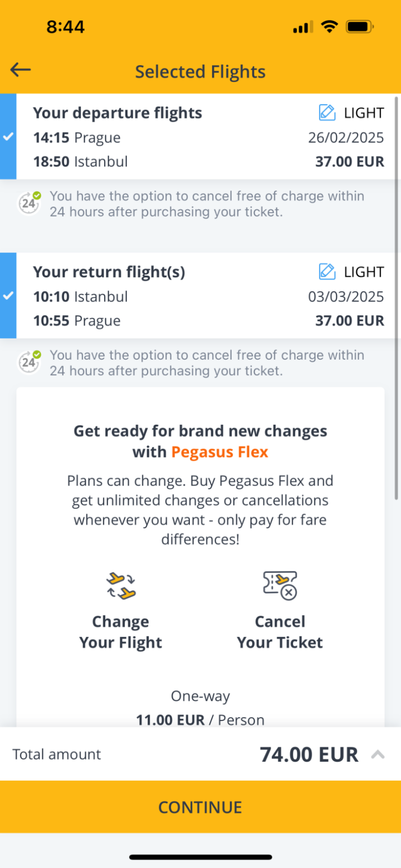Toggle the return flight checkmark
Viewport: 401px width, 868px height.
pyautogui.click(x=8, y=296)
